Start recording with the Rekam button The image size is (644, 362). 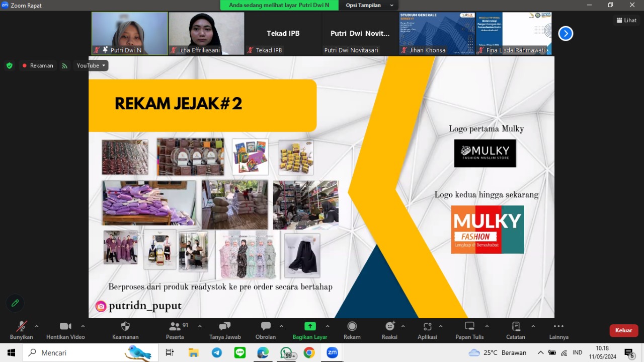click(352, 330)
